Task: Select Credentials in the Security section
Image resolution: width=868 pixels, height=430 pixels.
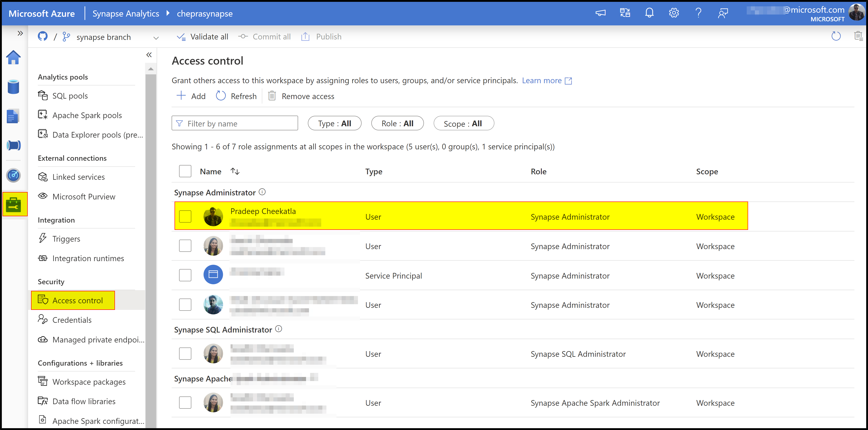Action: pyautogui.click(x=72, y=320)
